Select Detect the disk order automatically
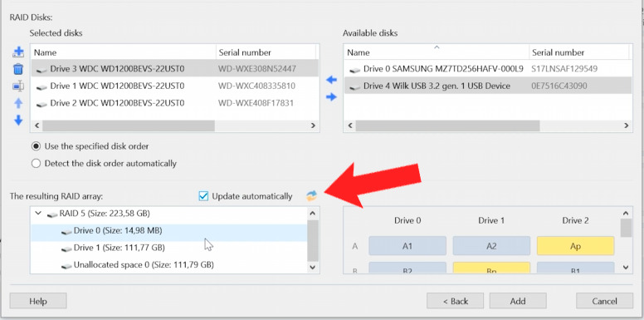The image size is (644, 320). [x=104, y=163]
